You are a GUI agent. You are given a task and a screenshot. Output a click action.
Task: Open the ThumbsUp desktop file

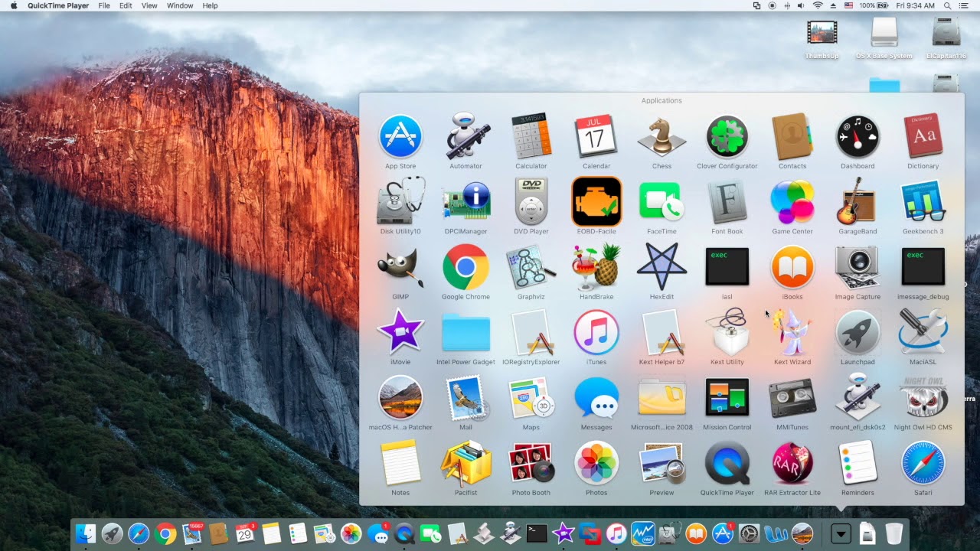[x=822, y=39]
